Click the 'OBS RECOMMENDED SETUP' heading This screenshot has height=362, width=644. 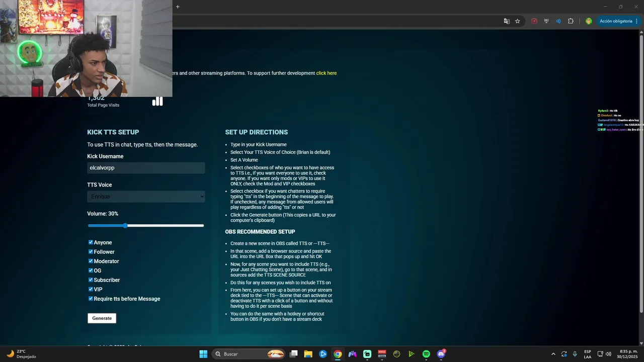[260, 232]
